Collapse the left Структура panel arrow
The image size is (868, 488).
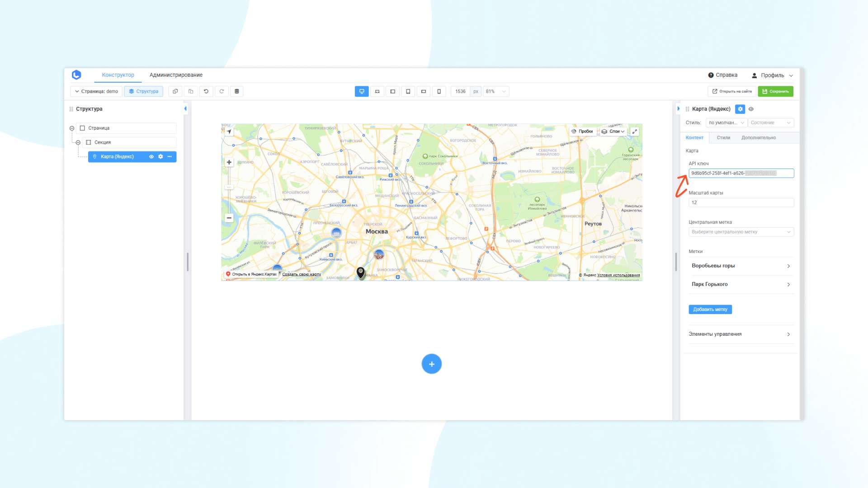pyautogui.click(x=185, y=108)
